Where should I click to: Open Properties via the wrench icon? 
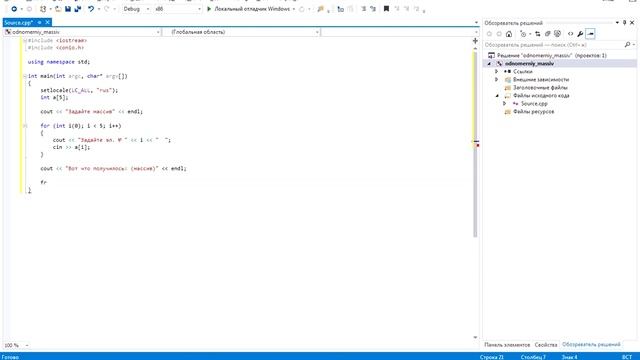580,34
